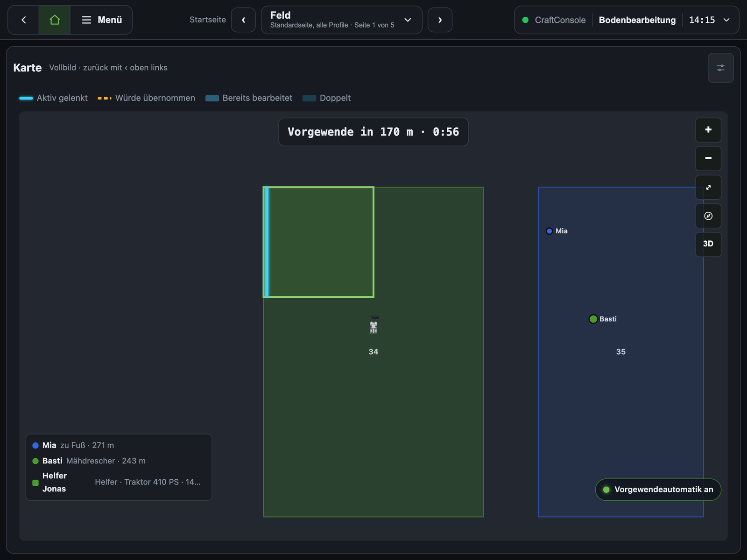Open the Feld page dropdown
This screenshot has height=560, width=747.
[341, 20]
